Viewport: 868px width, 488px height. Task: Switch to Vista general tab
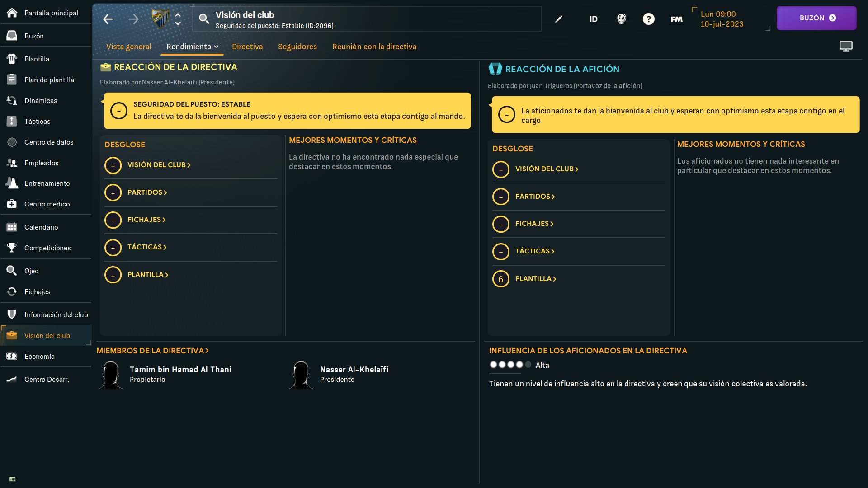[129, 47]
